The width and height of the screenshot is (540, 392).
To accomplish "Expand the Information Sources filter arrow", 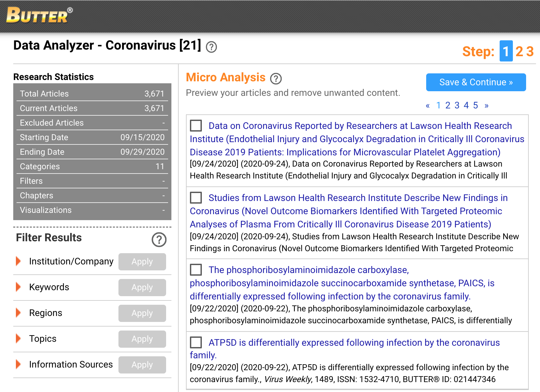I will [x=19, y=364].
